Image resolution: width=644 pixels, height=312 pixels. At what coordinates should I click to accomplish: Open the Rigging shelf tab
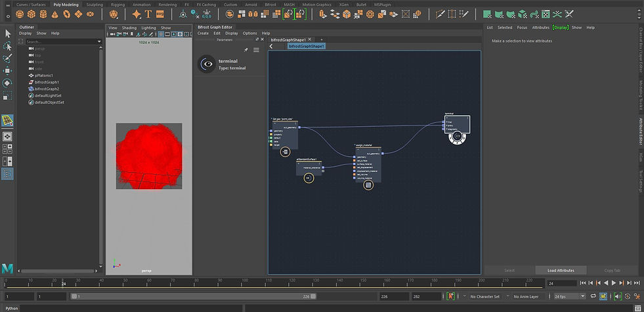pos(118,5)
